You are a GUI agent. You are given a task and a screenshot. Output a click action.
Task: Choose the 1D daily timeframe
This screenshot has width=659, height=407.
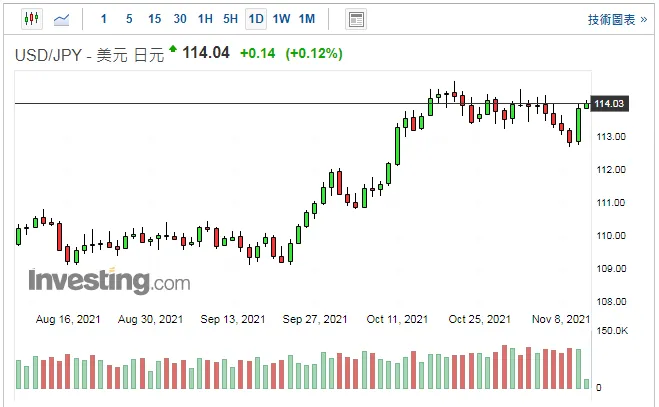[256, 19]
